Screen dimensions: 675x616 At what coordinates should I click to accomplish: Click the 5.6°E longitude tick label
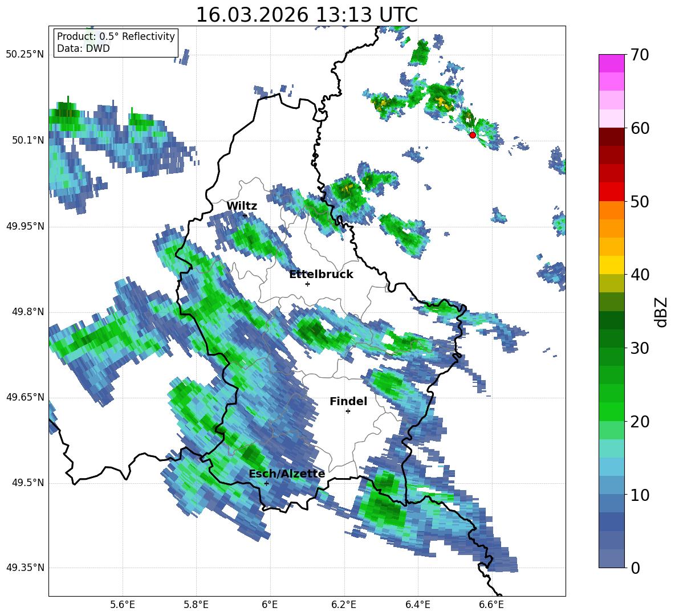tap(123, 605)
